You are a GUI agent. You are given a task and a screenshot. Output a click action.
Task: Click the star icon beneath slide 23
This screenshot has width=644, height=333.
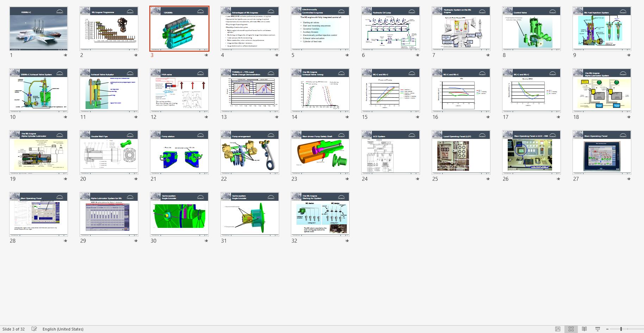click(x=347, y=179)
